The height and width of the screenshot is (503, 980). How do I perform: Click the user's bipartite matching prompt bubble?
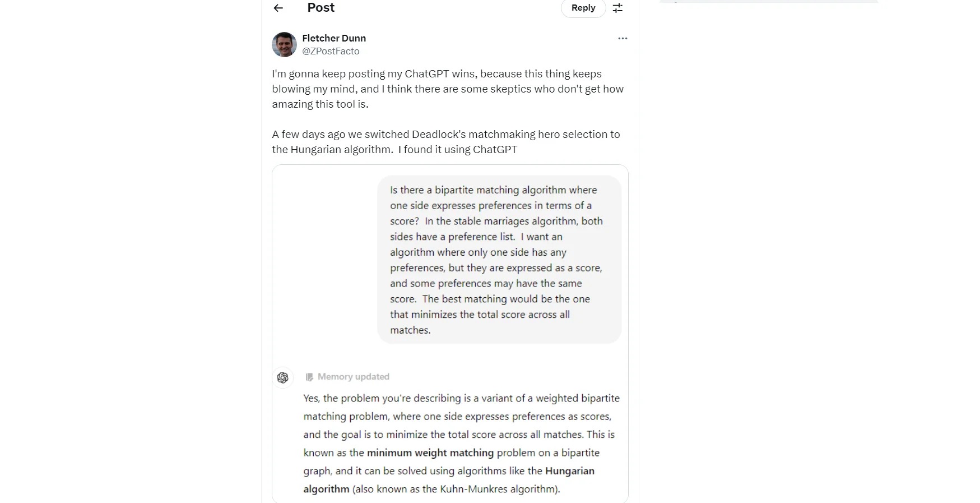(499, 260)
